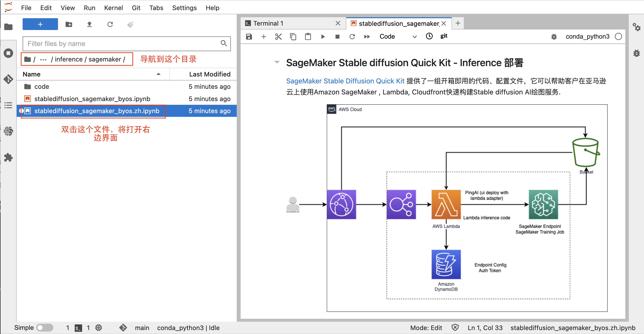Open the SageMaker Stable Diffusion Quick Kit link
Screen dimensions: 644x334
point(345,81)
